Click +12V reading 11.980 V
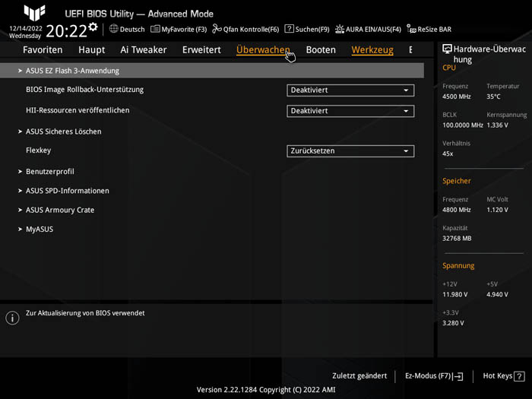This screenshot has height=399, width=532. (x=454, y=295)
